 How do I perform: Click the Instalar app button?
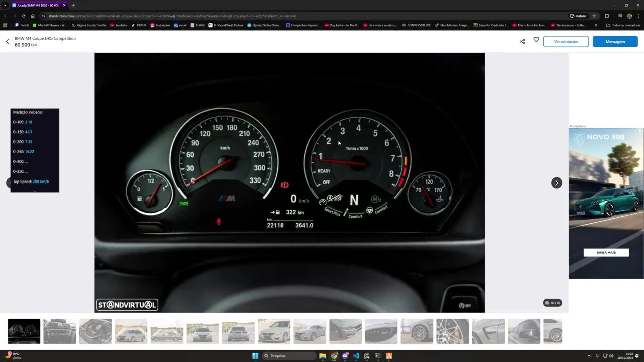[578, 16]
